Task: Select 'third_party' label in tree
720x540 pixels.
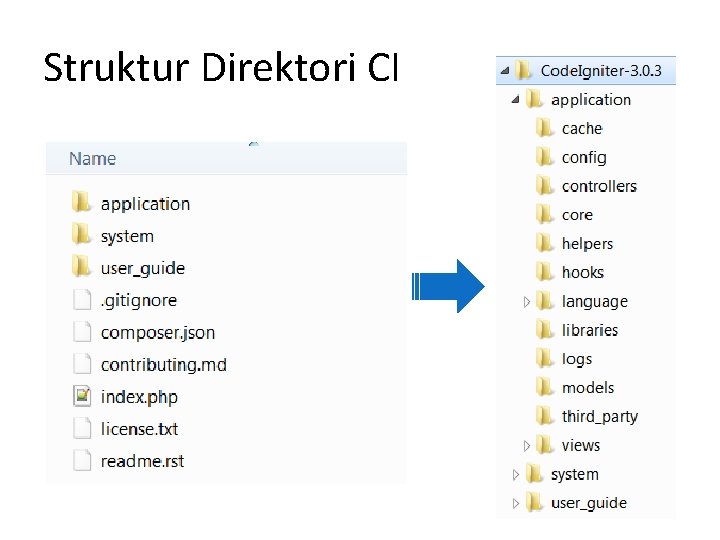Action: pos(600,417)
